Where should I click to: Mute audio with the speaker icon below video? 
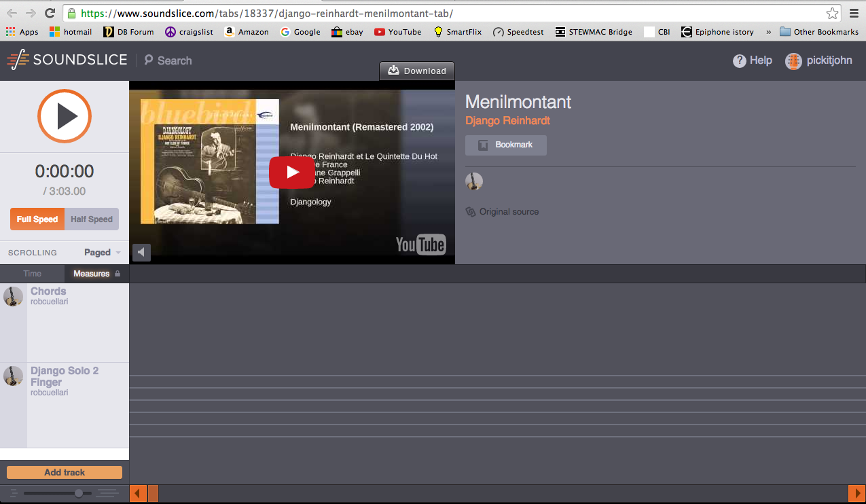pyautogui.click(x=141, y=253)
